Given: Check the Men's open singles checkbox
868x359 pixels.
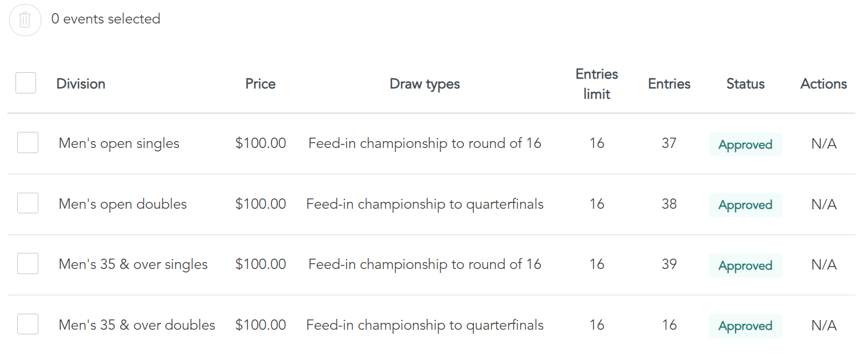Looking at the screenshot, I should click(28, 143).
